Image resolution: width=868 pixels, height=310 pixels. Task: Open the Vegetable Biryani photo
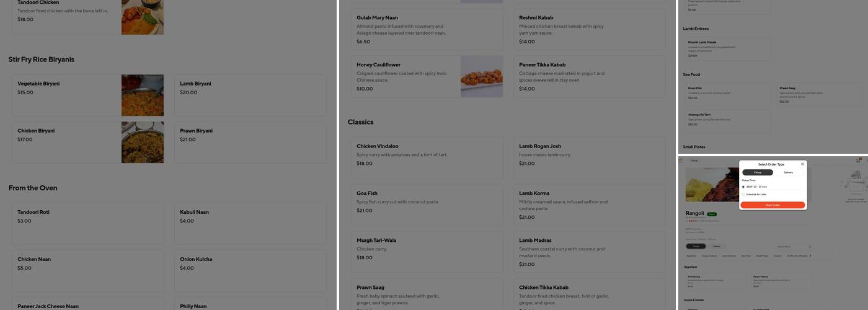coord(143,95)
